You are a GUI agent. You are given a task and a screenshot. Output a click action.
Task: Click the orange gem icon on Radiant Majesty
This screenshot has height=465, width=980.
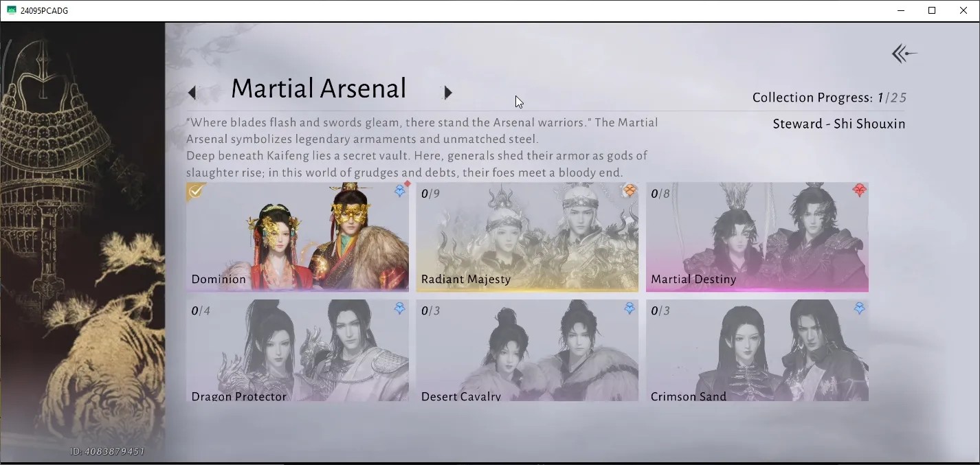629,192
